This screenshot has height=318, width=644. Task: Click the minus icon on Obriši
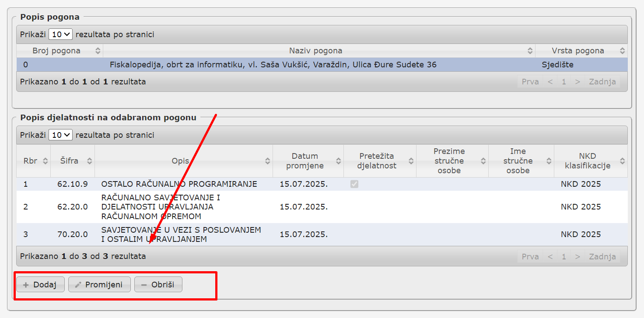144,285
